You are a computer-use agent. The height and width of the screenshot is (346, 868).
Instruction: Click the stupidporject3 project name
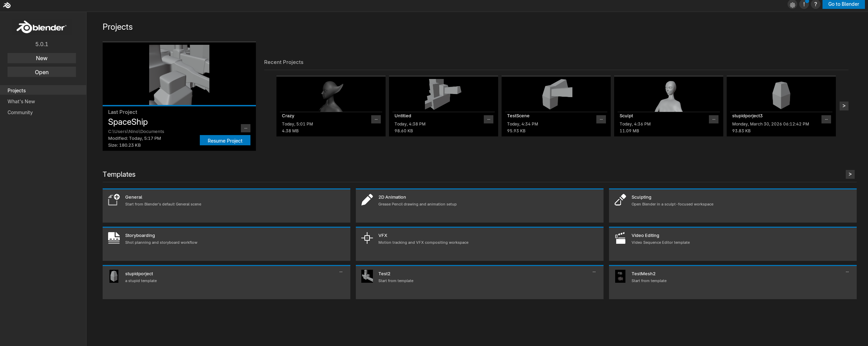[x=747, y=116]
